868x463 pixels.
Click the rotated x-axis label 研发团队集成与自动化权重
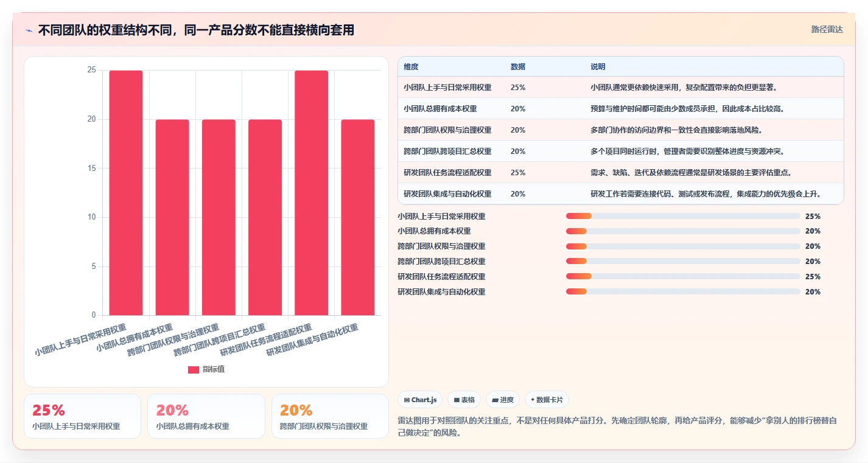(312, 339)
